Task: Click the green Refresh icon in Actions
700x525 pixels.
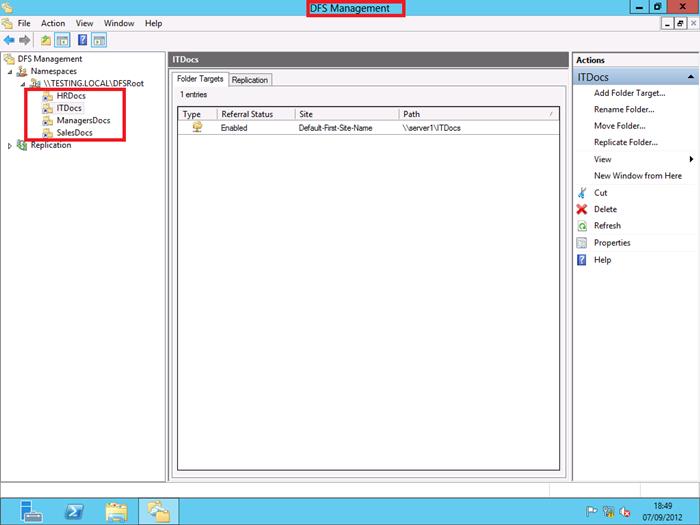Action: click(x=582, y=226)
